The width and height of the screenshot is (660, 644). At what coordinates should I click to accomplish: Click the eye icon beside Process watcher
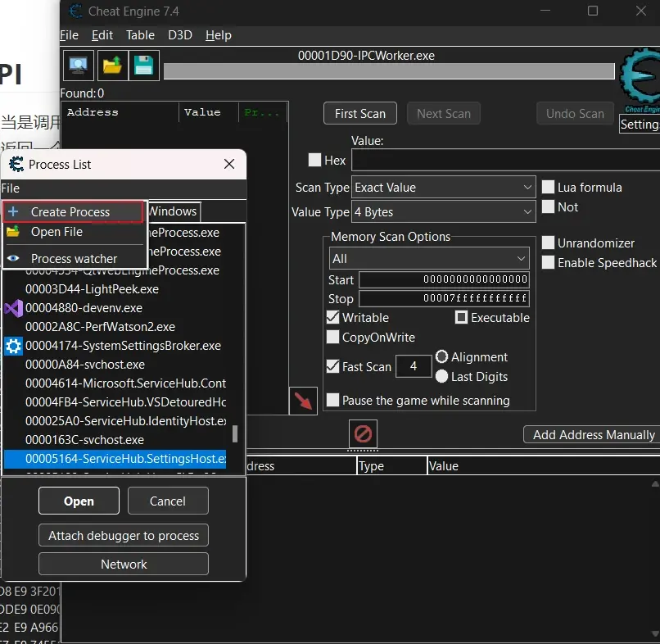coord(13,258)
